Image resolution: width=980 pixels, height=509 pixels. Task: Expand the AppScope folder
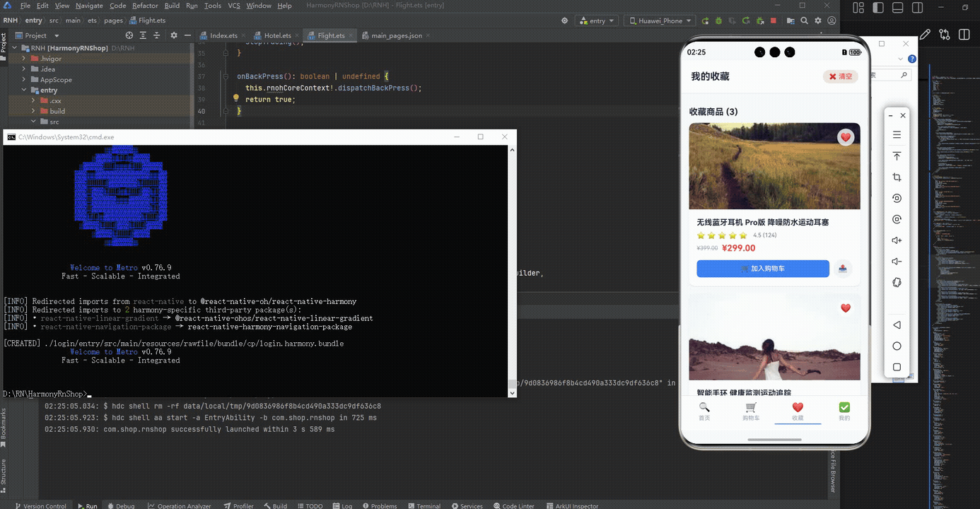24,80
